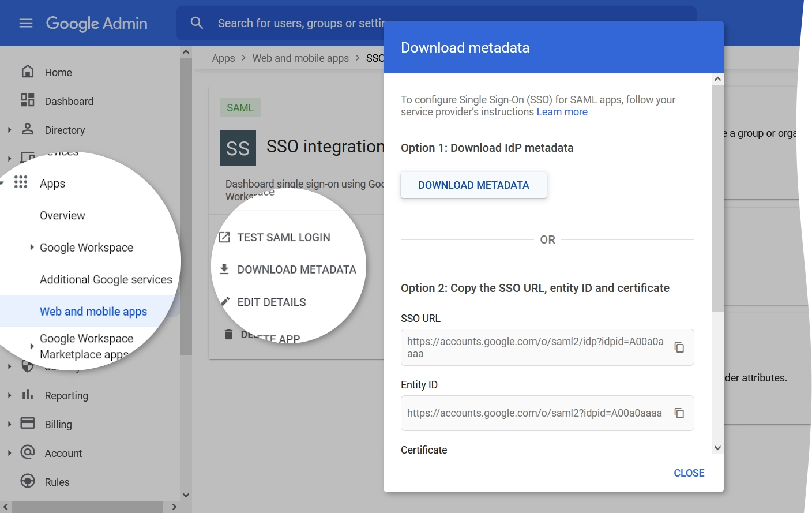Expand the Security section arrow
812x513 pixels.
9,366
